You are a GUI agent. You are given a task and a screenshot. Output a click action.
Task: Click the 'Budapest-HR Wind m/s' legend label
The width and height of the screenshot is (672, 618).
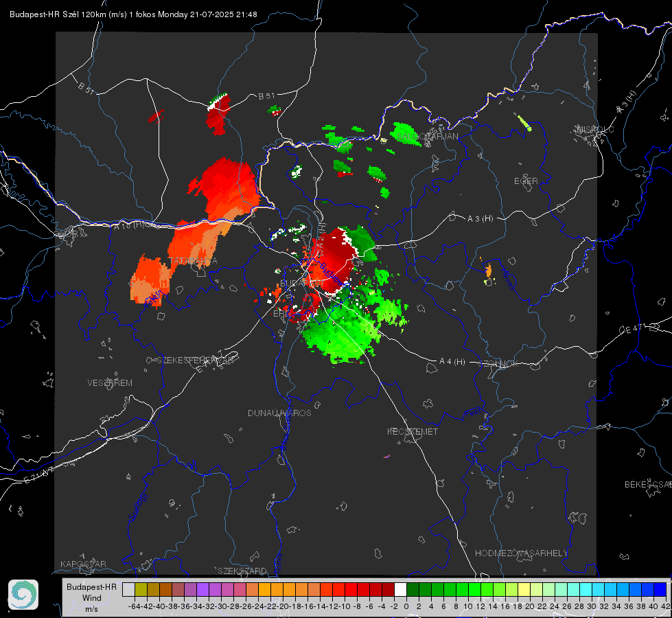click(x=92, y=598)
